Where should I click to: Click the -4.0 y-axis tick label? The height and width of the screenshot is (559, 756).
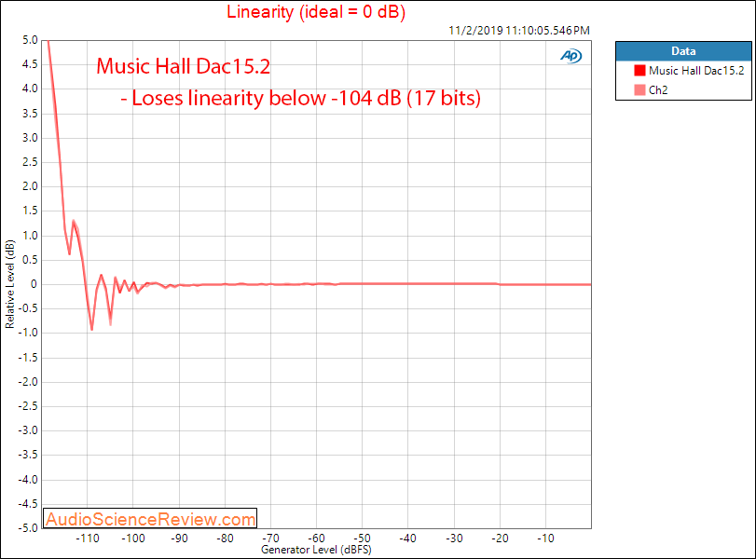coord(28,480)
